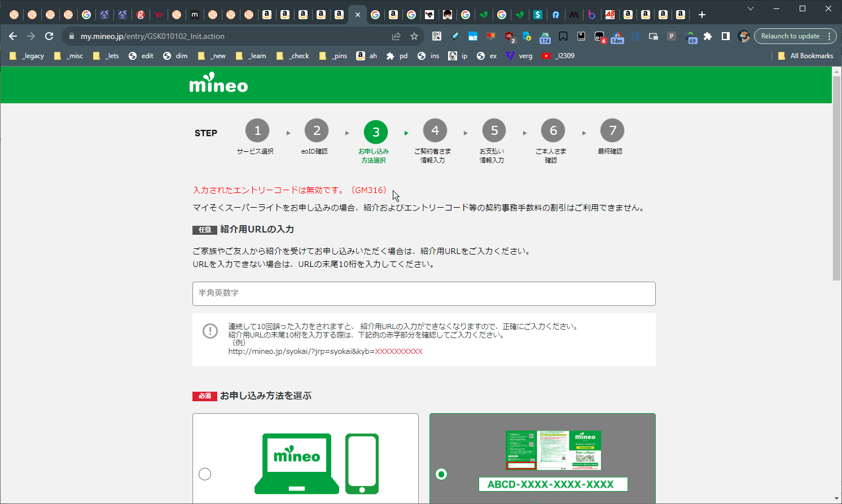Viewport: 842px width, 504px height.
Task: View site info via the lock icon
Action: (x=71, y=36)
